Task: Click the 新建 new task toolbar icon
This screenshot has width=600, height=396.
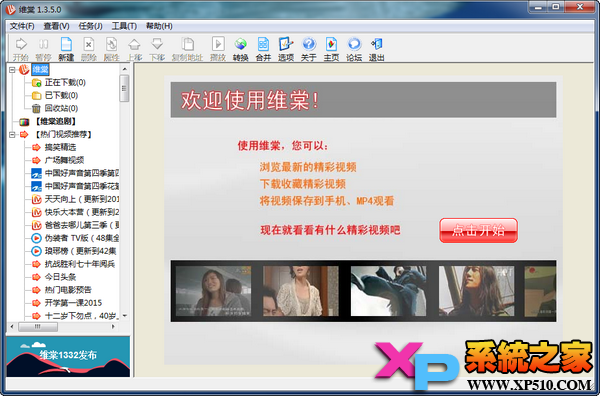Action: [66, 49]
